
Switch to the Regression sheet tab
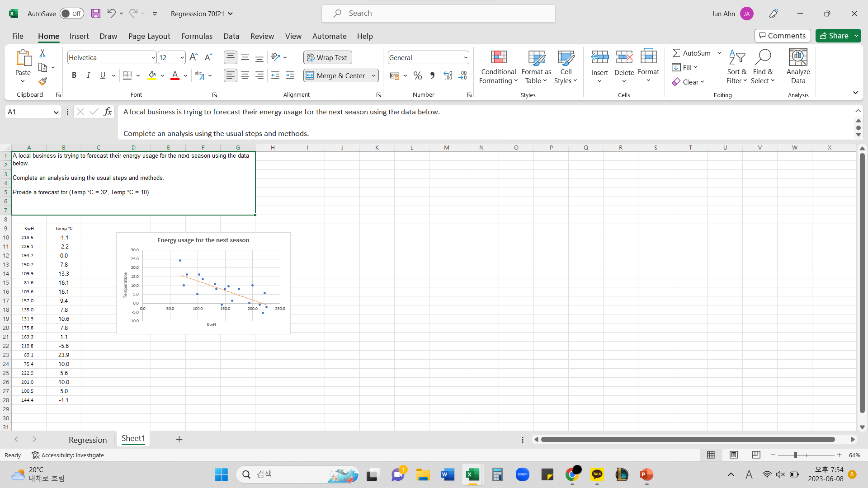(x=88, y=440)
